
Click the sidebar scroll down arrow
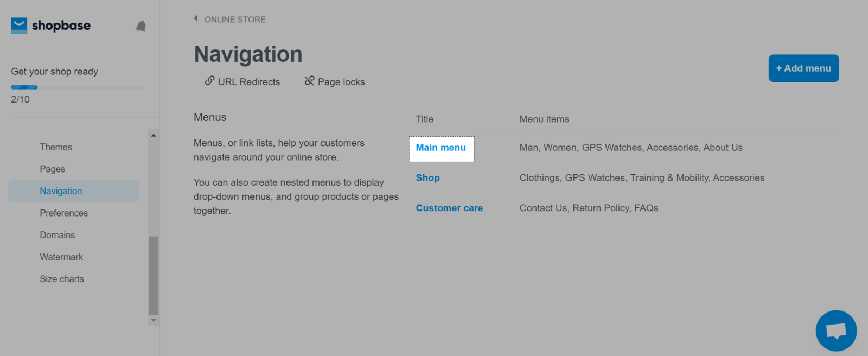pos(154,320)
